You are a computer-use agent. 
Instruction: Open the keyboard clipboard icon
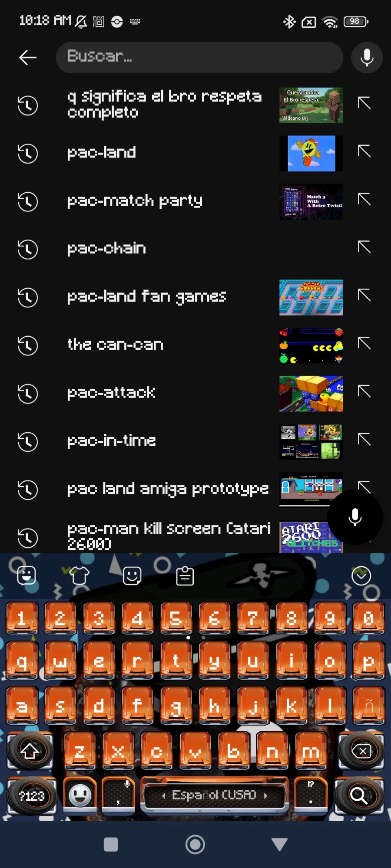coord(185,576)
